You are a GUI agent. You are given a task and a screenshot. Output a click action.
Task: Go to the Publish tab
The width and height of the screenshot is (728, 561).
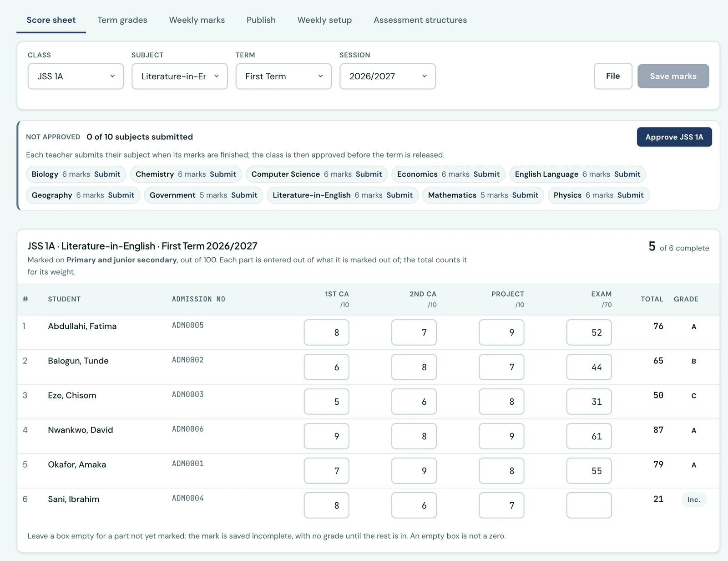pyautogui.click(x=261, y=20)
